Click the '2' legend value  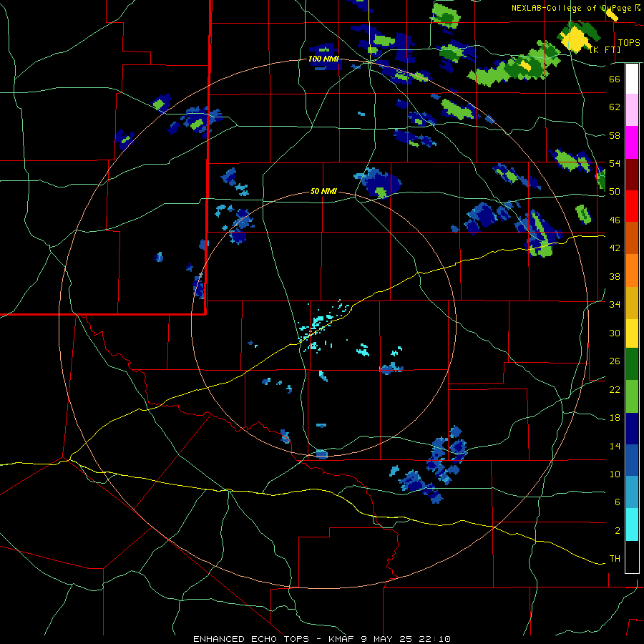point(617,531)
